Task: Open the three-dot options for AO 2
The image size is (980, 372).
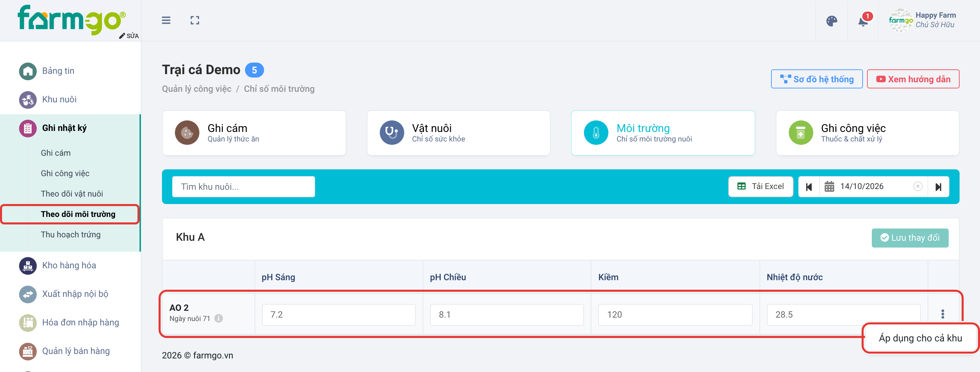Action: pos(942,314)
